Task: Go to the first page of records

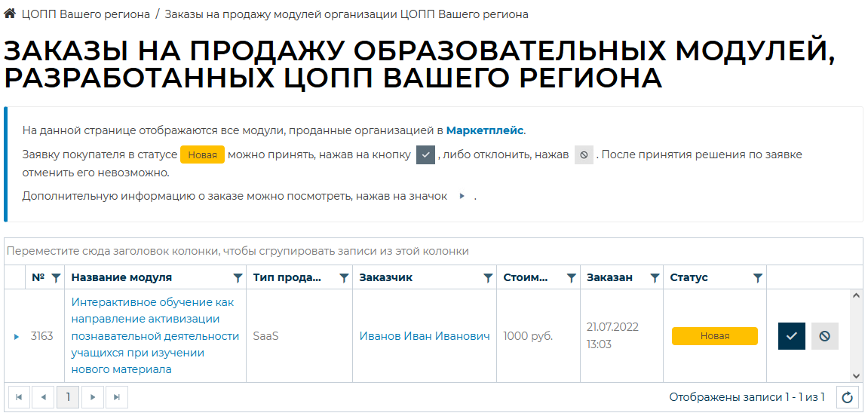Action: (19, 397)
